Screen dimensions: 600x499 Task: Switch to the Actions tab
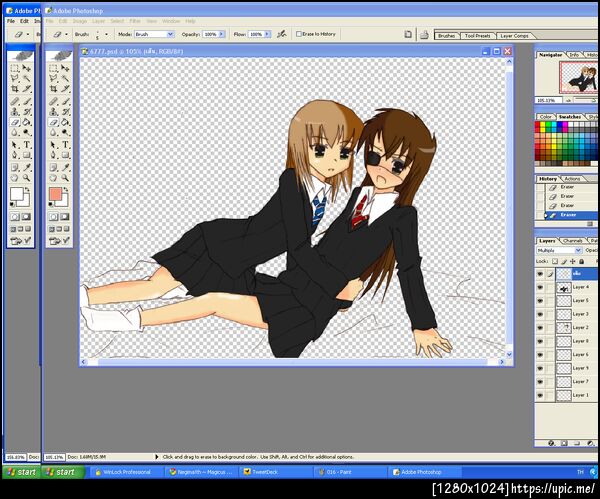(572, 179)
